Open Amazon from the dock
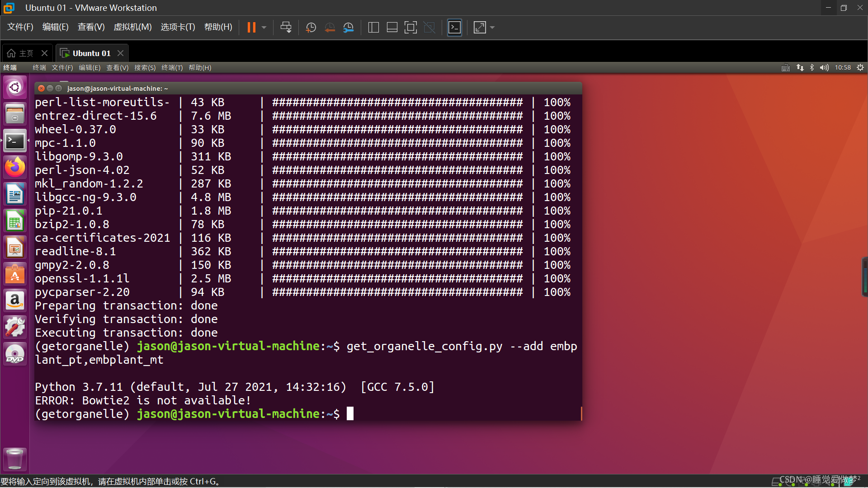Screen dimensions: 868x488 click(x=15, y=300)
